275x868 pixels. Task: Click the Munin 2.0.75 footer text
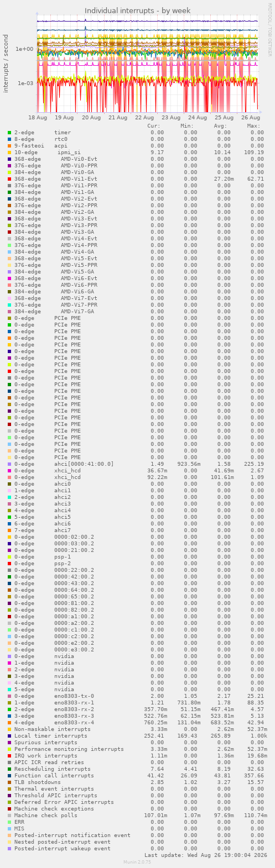pos(137,862)
